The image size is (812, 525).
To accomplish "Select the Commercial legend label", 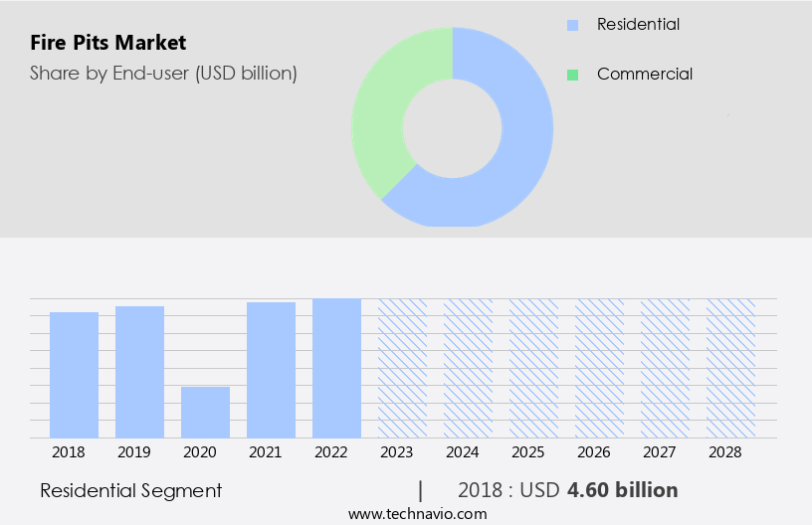I will pos(644,75).
